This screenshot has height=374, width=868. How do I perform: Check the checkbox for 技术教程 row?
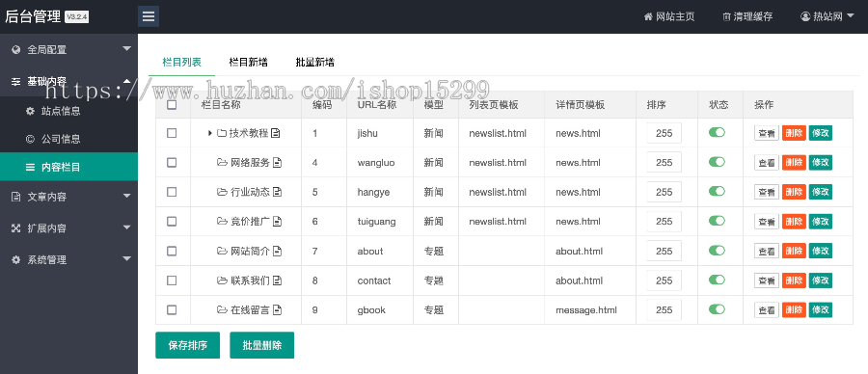(172, 133)
